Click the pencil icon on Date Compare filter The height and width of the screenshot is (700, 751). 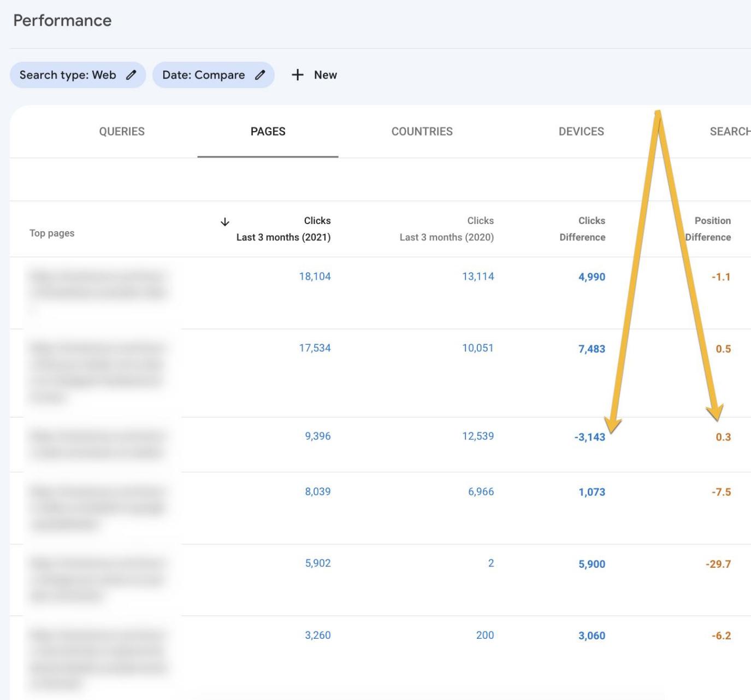point(261,75)
